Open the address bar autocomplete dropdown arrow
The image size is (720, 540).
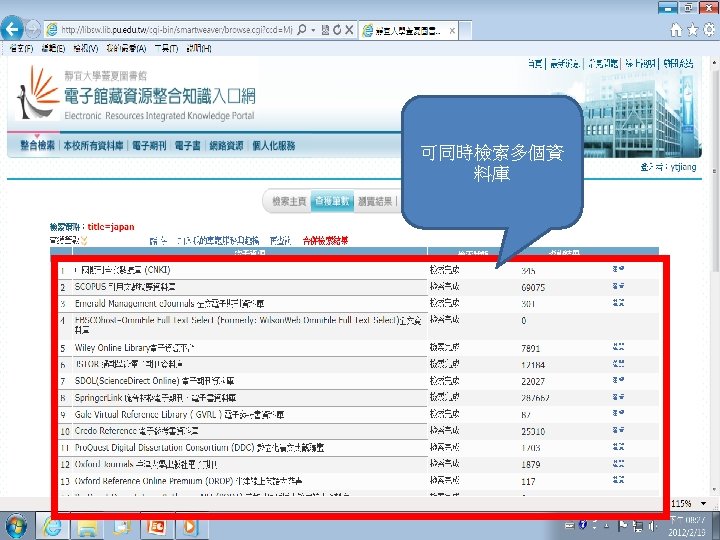pyautogui.click(x=313, y=30)
